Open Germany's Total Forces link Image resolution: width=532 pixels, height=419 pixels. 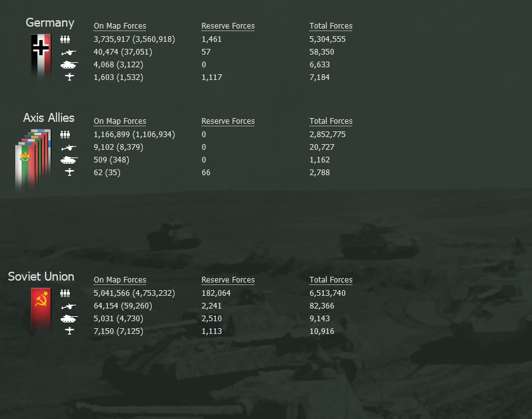click(x=331, y=26)
